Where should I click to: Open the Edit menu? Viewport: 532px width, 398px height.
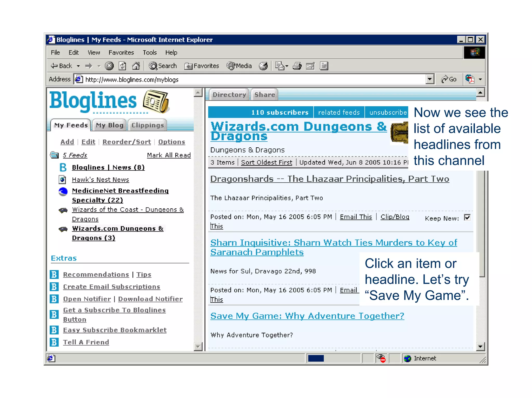74,52
